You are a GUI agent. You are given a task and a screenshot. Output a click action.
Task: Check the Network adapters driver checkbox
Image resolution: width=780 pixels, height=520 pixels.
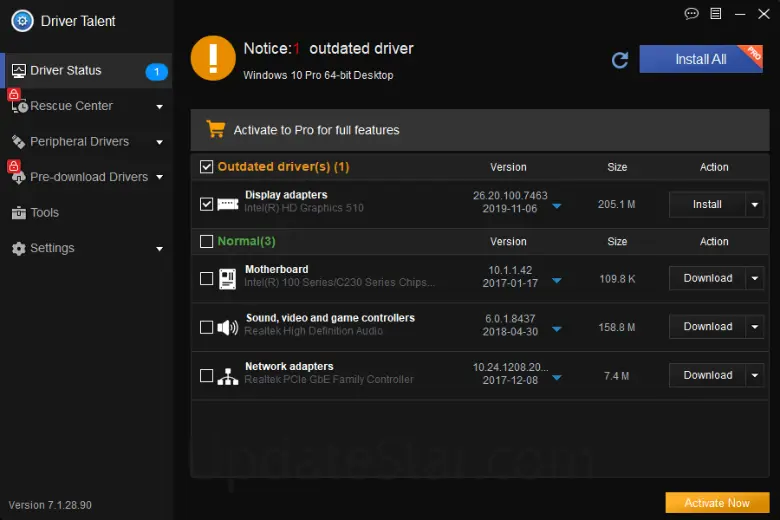point(206,376)
